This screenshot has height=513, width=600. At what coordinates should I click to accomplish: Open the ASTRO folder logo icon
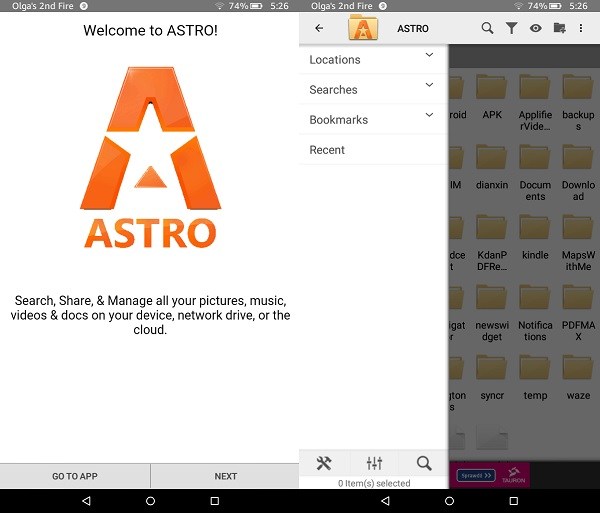click(x=363, y=28)
